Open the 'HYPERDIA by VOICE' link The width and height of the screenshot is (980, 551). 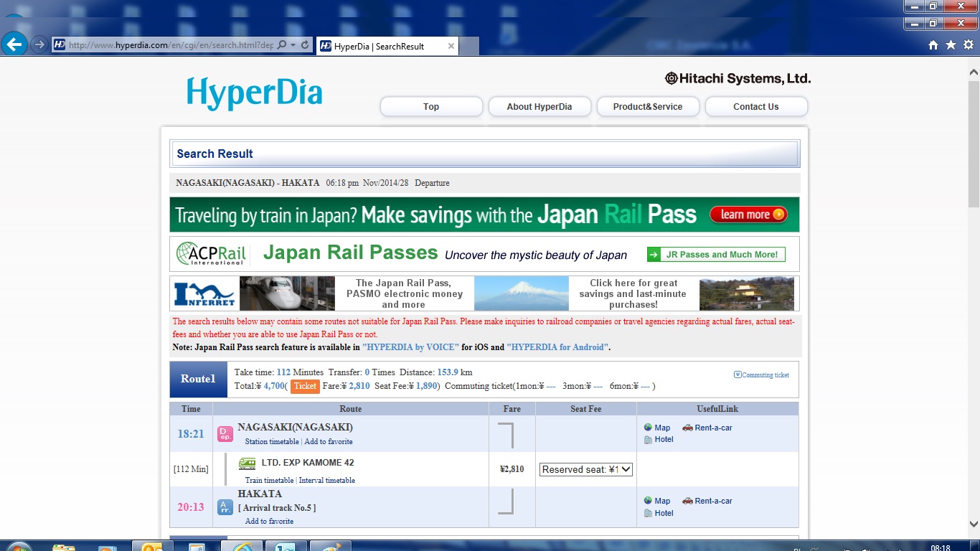click(410, 347)
